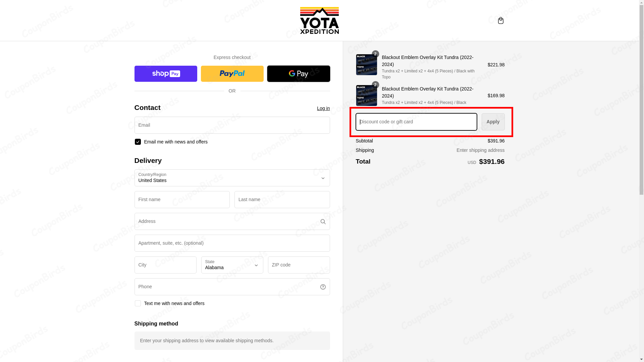Click the Email input field

coord(232,125)
